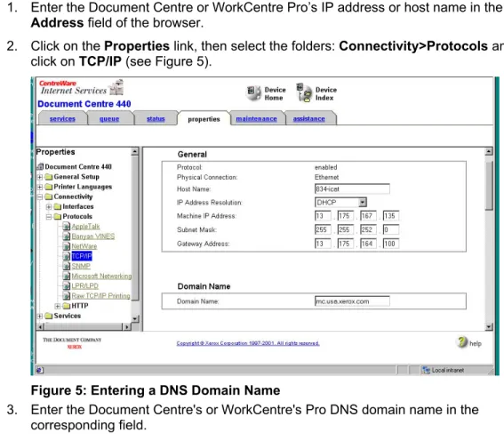Switch to the services tab
Viewport: 504px width, 441px height.
coord(62,118)
